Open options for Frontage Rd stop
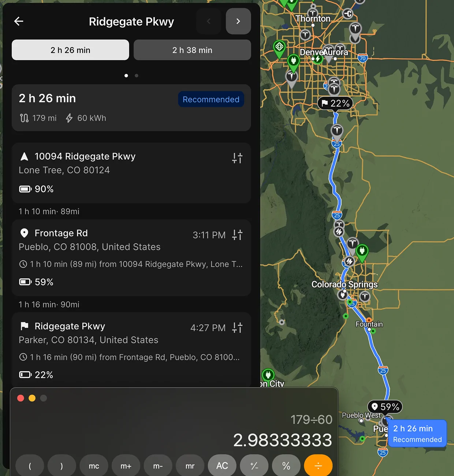The width and height of the screenshot is (454, 476). tap(237, 235)
